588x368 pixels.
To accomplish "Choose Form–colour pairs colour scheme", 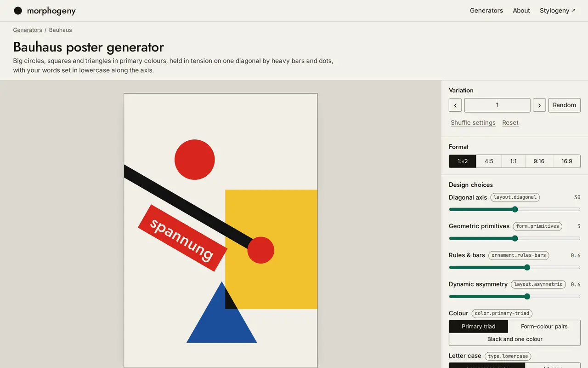I will [544, 326].
